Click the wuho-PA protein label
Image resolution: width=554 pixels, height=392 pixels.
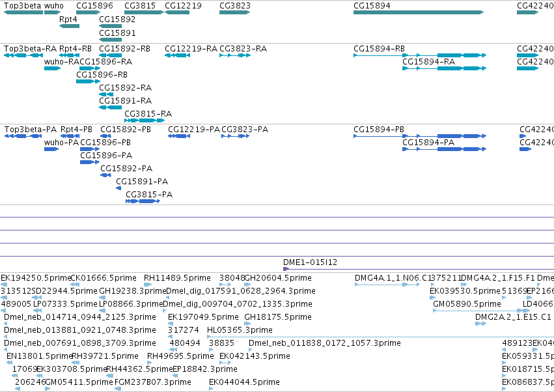coord(61,143)
